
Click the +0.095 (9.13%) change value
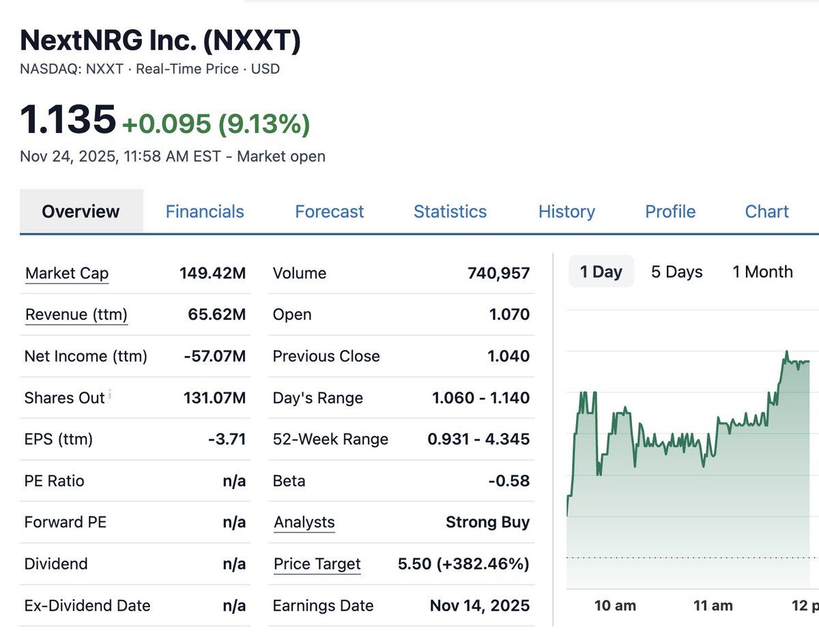pos(216,123)
